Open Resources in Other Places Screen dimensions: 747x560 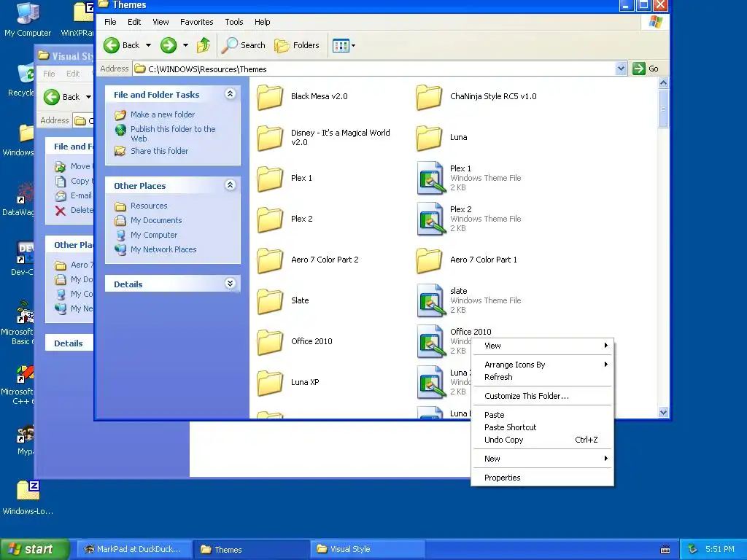click(x=149, y=206)
